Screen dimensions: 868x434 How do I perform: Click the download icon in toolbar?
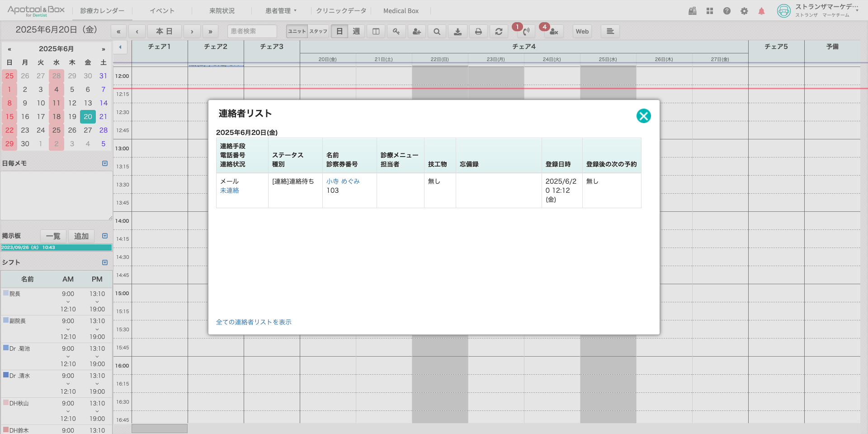(458, 31)
